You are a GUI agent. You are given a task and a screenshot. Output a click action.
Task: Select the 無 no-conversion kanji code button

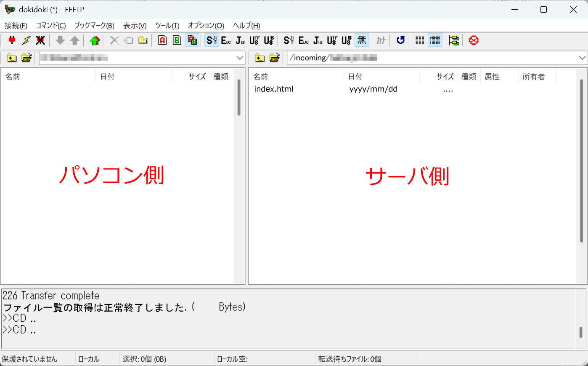(362, 40)
